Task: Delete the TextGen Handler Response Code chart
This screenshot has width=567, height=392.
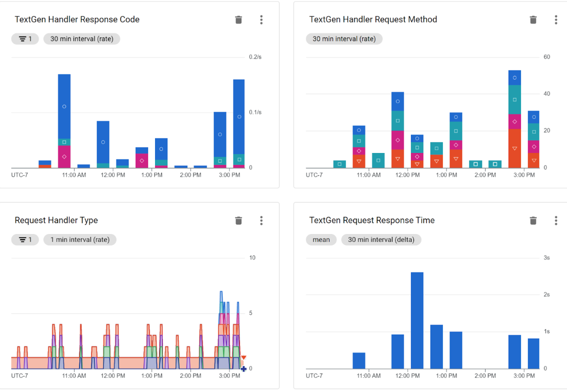Action: 238,20
